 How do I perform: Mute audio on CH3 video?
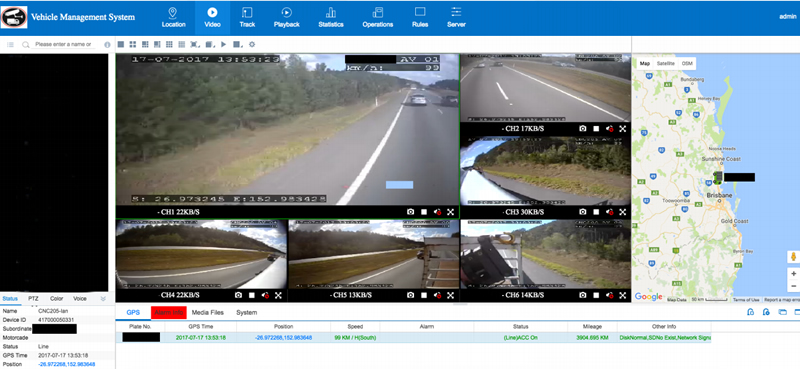[609, 211]
